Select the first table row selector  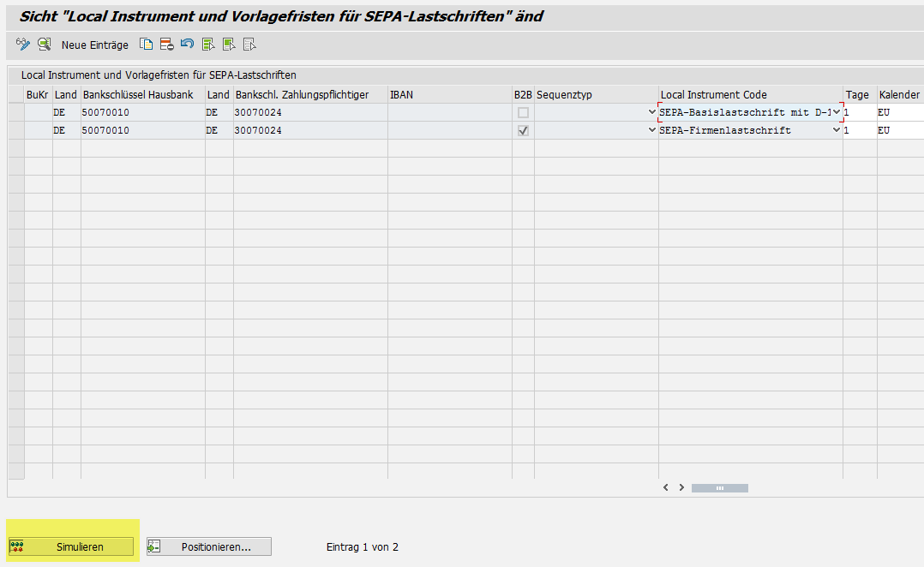16,113
